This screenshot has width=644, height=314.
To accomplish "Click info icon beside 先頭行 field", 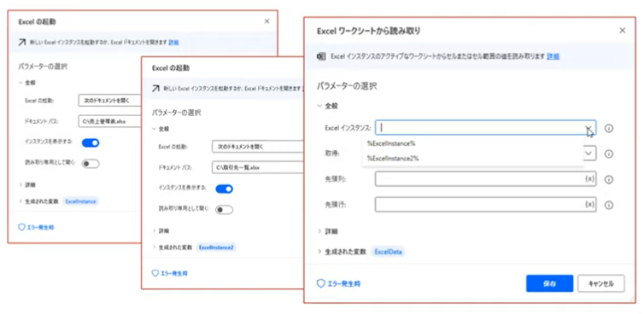I will click(x=609, y=205).
